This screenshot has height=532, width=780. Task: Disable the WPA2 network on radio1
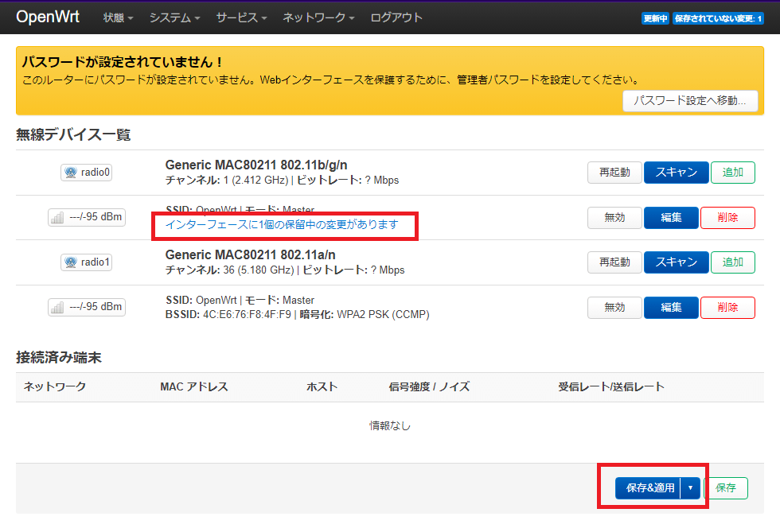point(614,306)
